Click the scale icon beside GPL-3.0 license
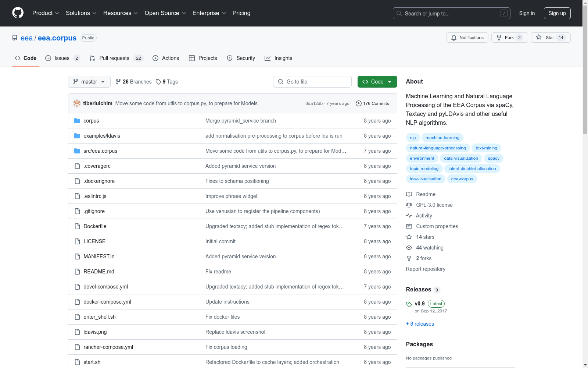 point(409,205)
